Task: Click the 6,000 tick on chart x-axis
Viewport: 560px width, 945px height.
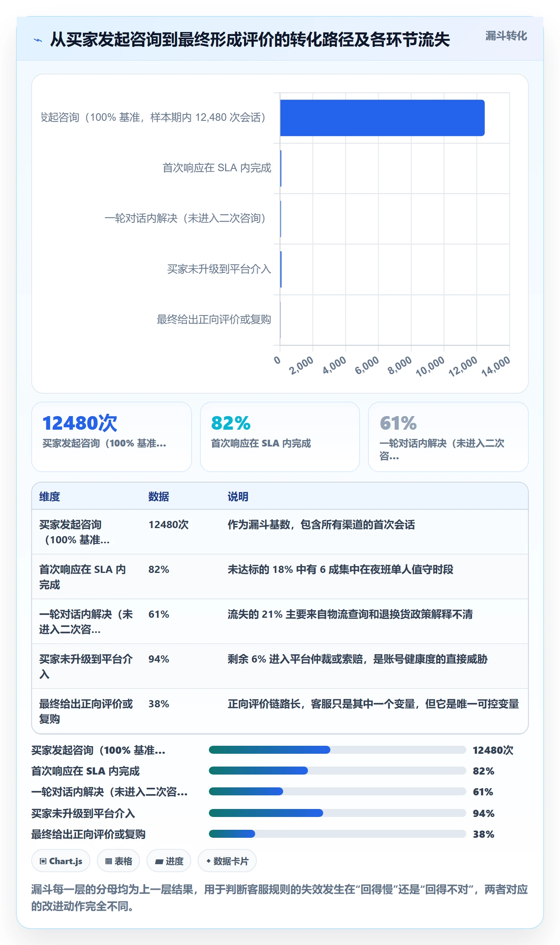Action: click(367, 365)
